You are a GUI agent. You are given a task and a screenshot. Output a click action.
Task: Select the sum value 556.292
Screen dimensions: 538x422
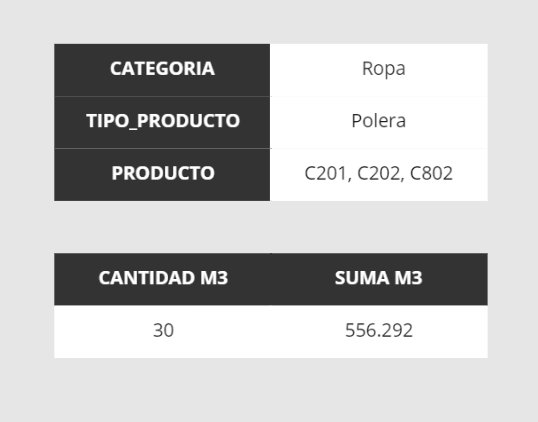[379, 330]
